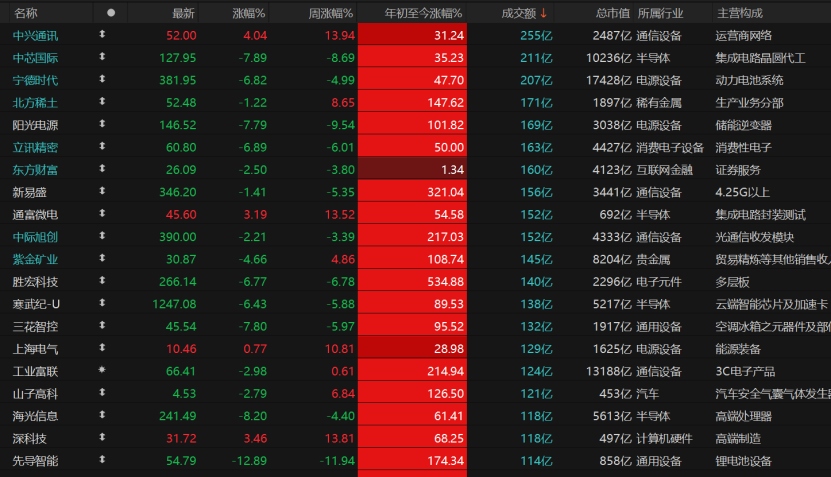The image size is (831, 477).
Task: Click the asterisk icon beside 工业富联
Action: pyautogui.click(x=102, y=371)
